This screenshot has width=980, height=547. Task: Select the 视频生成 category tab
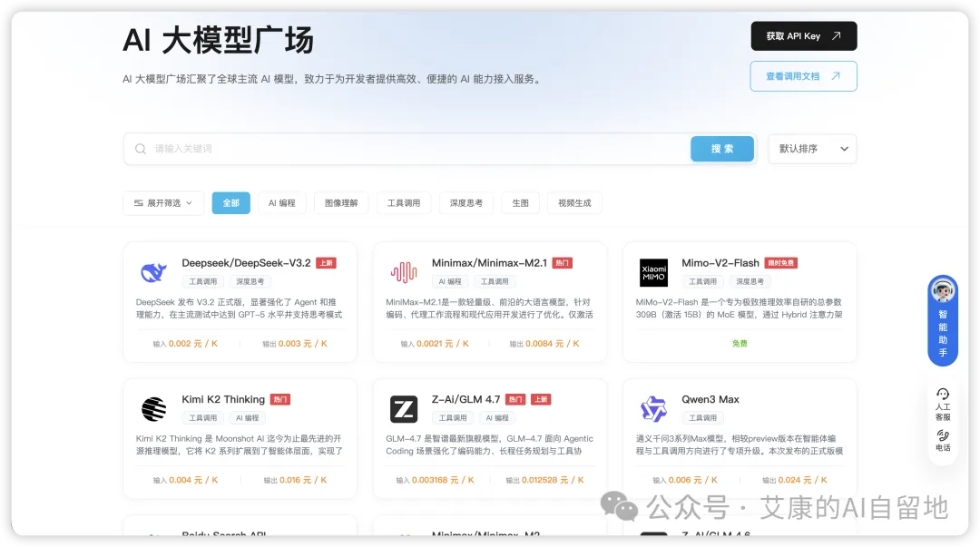coord(574,203)
